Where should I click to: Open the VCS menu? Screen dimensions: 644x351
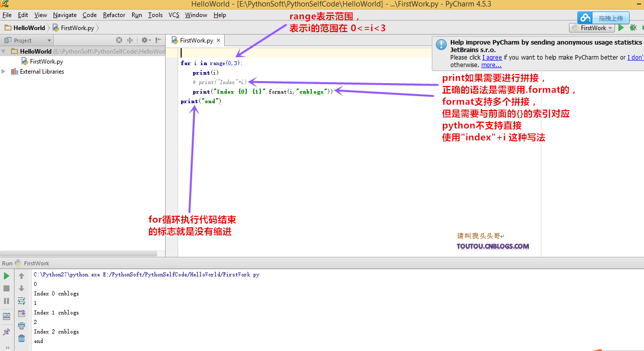click(x=174, y=15)
